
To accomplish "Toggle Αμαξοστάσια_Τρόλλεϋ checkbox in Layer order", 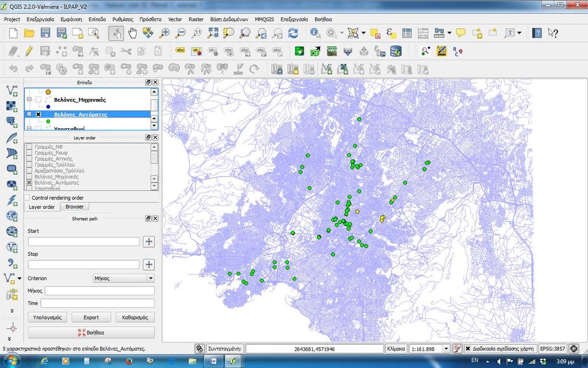I will (x=29, y=171).
